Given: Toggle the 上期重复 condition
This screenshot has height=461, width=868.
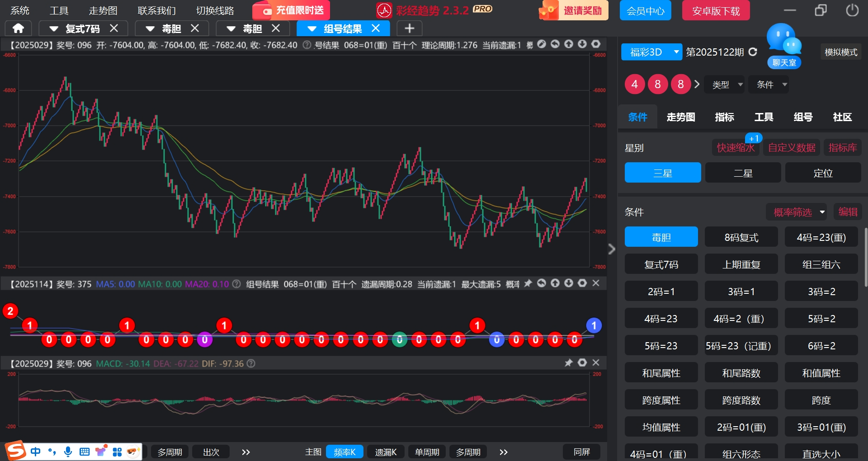Looking at the screenshot, I should click(741, 264).
